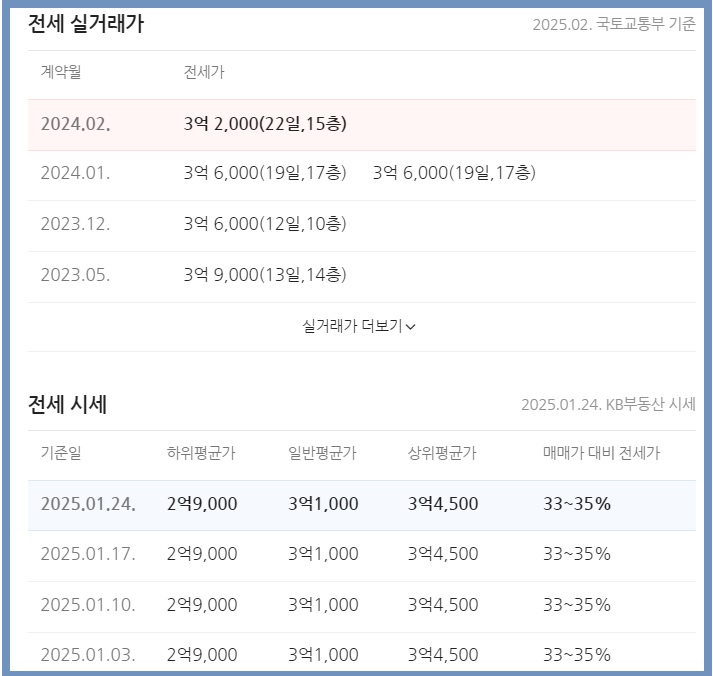
Task: Click the 2025.01.24. KB부동산 시세 note
Action: tap(608, 404)
